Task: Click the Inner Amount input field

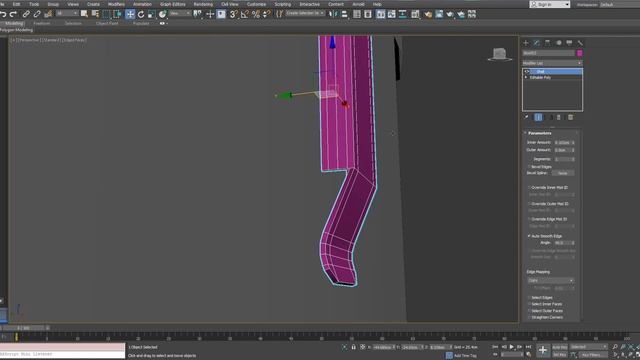Action: click(562, 142)
